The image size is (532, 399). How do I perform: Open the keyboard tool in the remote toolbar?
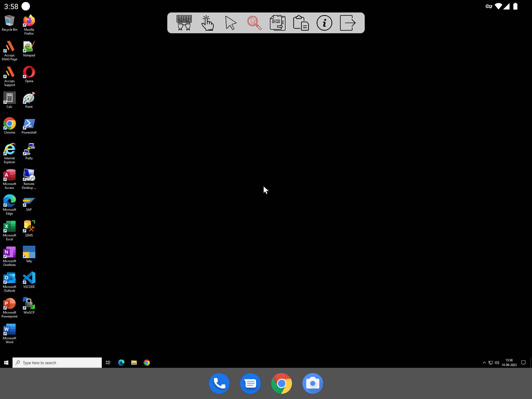point(184,23)
